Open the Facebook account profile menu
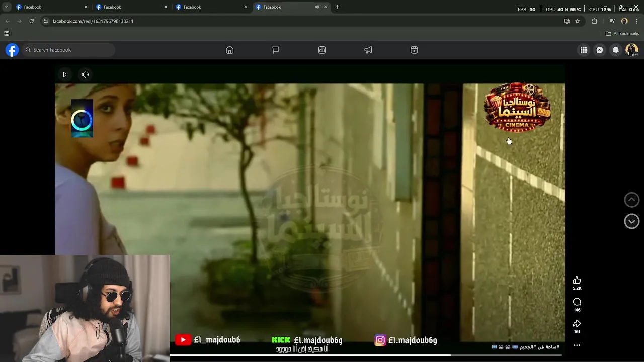644x362 pixels. (632, 50)
